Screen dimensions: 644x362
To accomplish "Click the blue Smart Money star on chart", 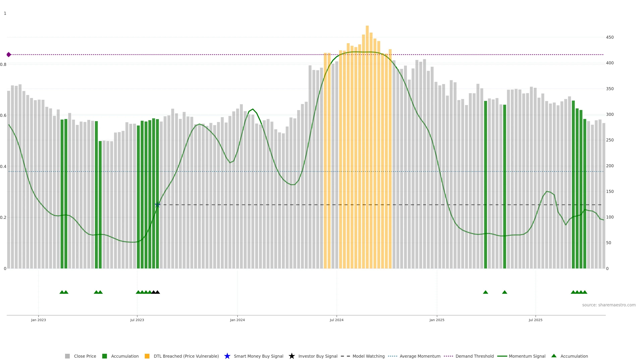I will pos(157,205).
